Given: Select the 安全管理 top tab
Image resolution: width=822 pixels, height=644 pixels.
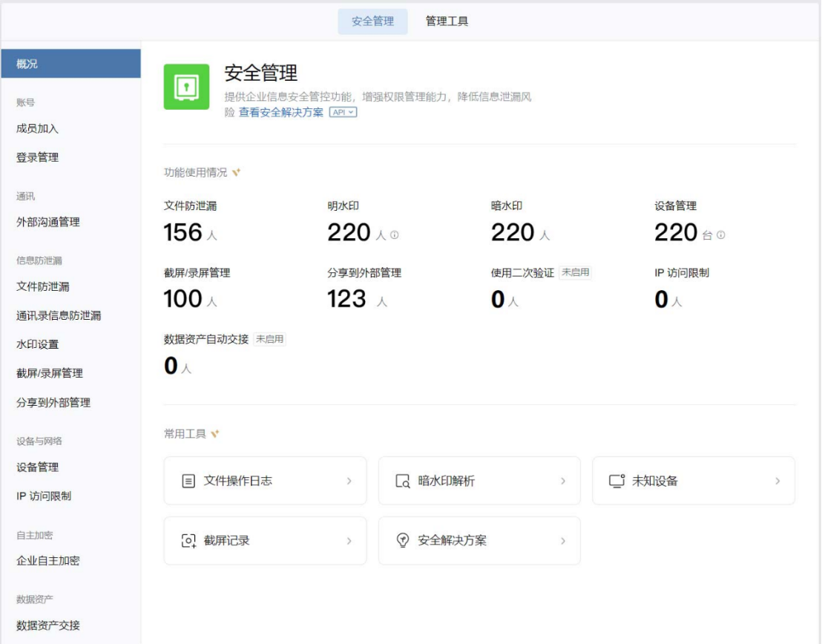Looking at the screenshot, I should click(x=372, y=22).
